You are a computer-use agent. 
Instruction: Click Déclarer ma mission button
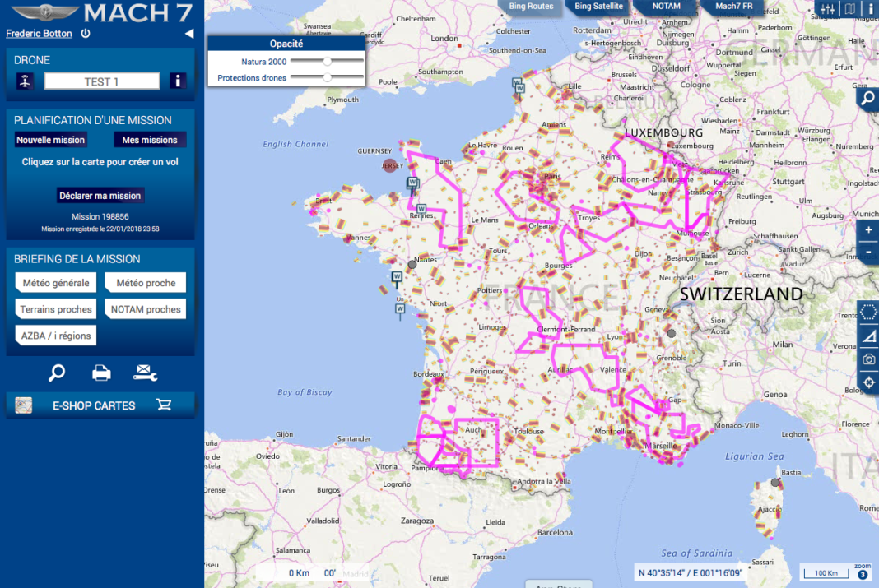[x=100, y=196]
